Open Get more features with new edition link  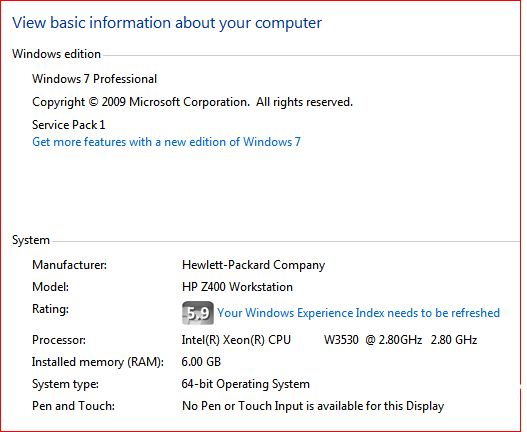166,142
